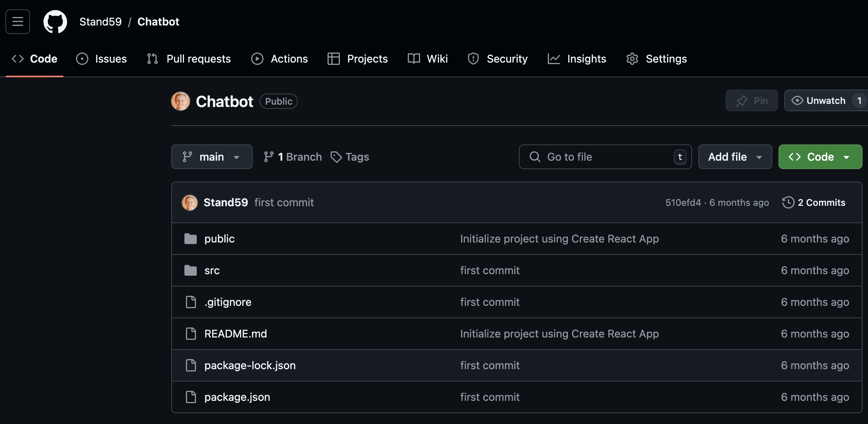Click the Settings gear icon
The image size is (868, 424).
[x=632, y=59]
